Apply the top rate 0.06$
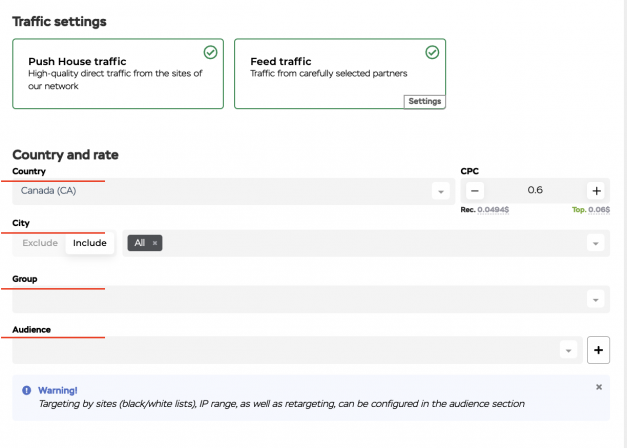This screenshot has height=448, width=627. [x=599, y=210]
